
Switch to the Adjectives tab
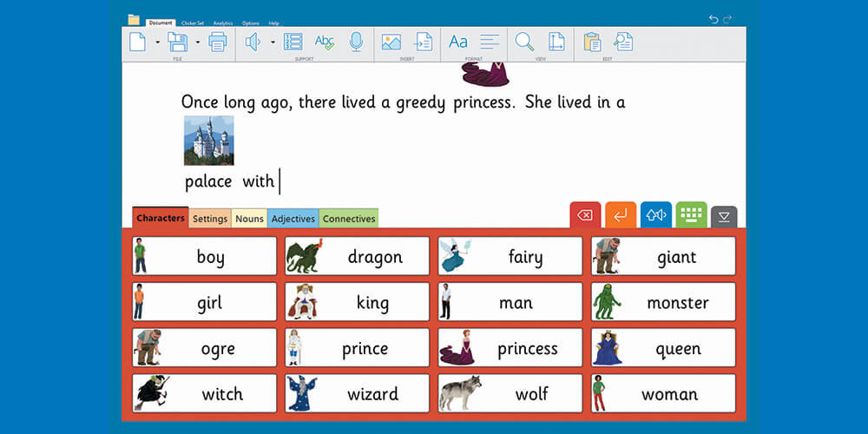(x=293, y=219)
